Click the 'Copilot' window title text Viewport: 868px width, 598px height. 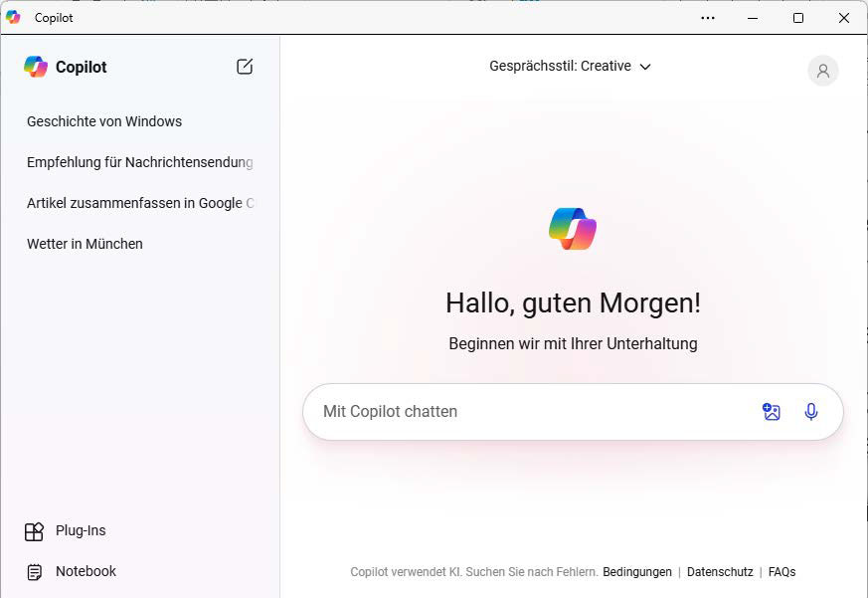(54, 18)
